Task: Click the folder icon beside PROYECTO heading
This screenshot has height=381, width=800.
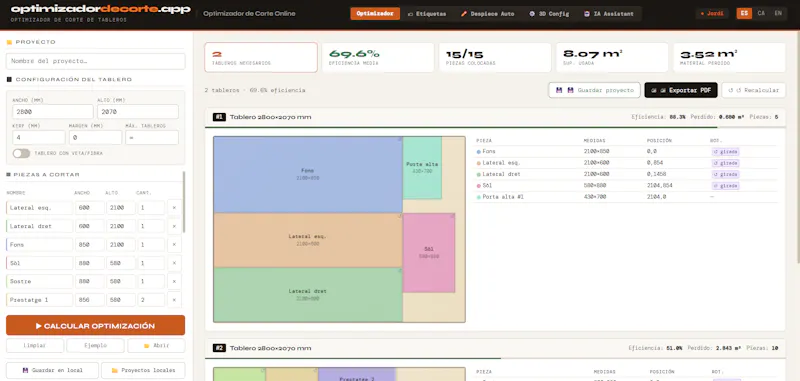Action: click(x=9, y=42)
